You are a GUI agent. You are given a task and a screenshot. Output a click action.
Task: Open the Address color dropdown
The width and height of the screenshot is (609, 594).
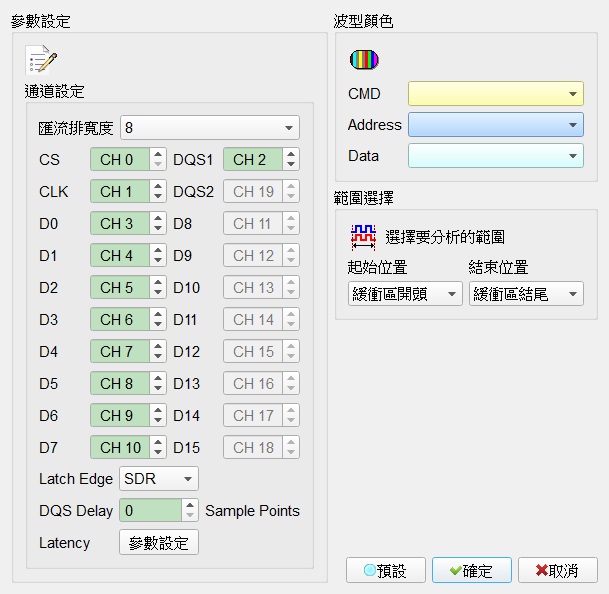click(496, 125)
